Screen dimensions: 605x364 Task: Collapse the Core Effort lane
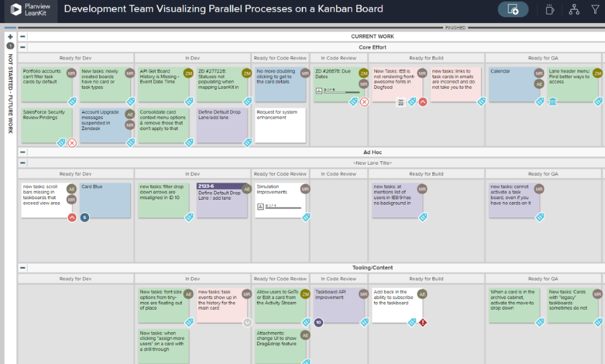(22, 47)
